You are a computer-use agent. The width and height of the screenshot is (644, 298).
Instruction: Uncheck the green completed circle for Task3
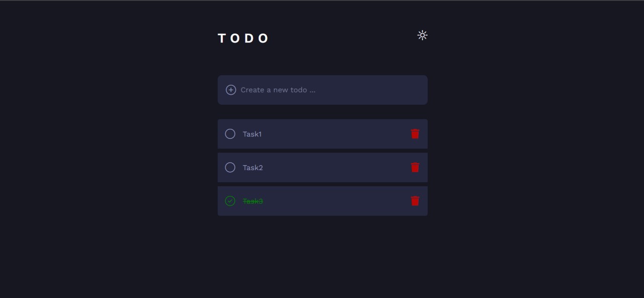230,201
